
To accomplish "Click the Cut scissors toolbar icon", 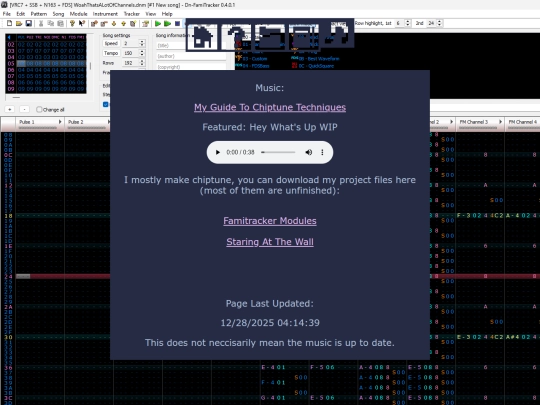I will (41, 23).
